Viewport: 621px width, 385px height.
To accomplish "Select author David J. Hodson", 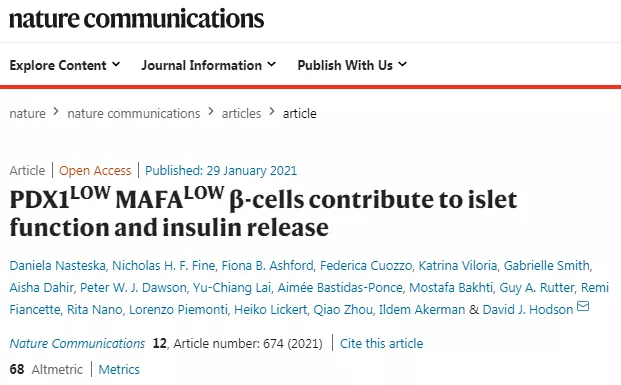I will click(528, 309).
